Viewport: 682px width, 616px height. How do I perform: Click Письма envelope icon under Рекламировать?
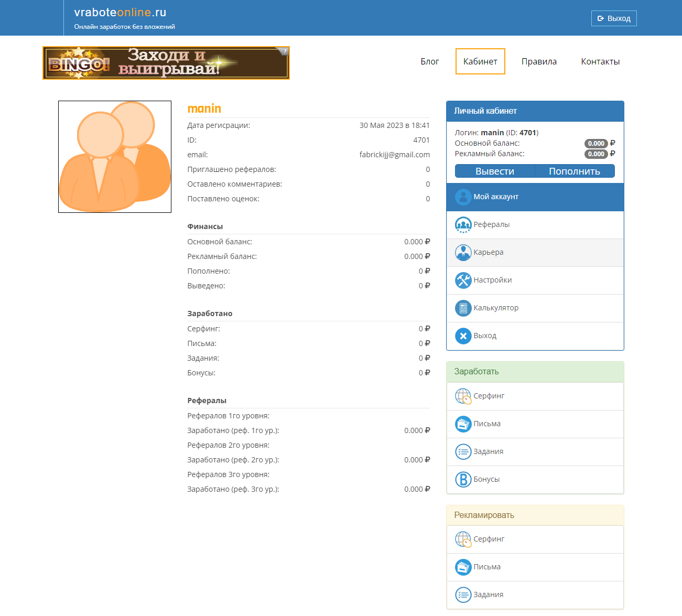[463, 567]
